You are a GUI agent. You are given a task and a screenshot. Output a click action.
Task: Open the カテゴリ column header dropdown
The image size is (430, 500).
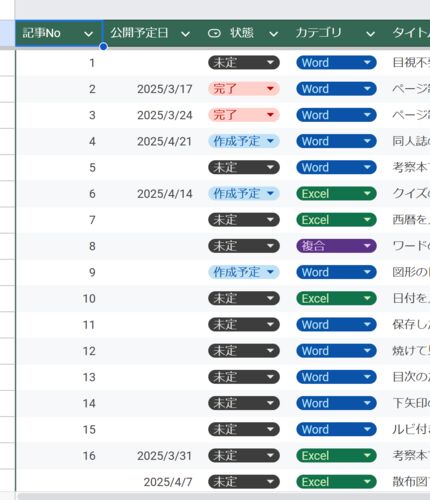tap(370, 34)
